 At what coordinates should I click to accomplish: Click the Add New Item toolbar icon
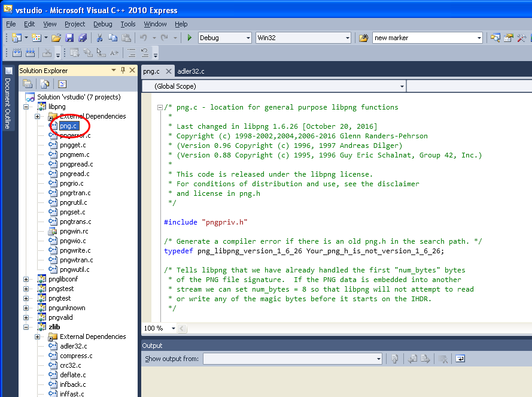point(37,38)
